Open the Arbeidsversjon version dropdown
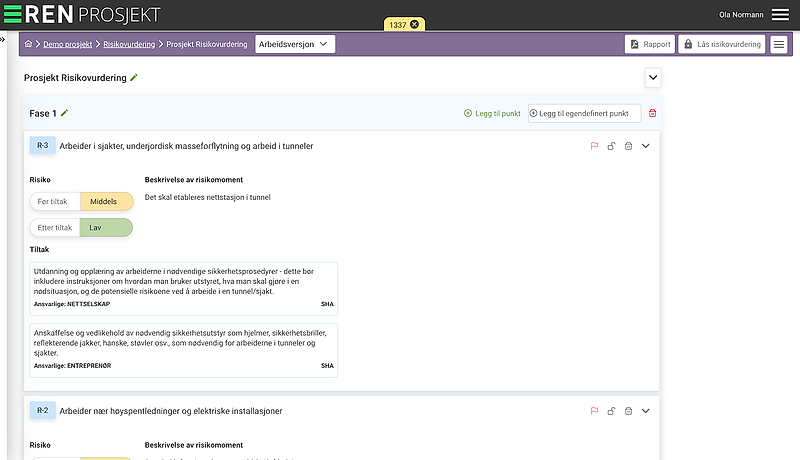The height and width of the screenshot is (460, 800). [x=295, y=44]
